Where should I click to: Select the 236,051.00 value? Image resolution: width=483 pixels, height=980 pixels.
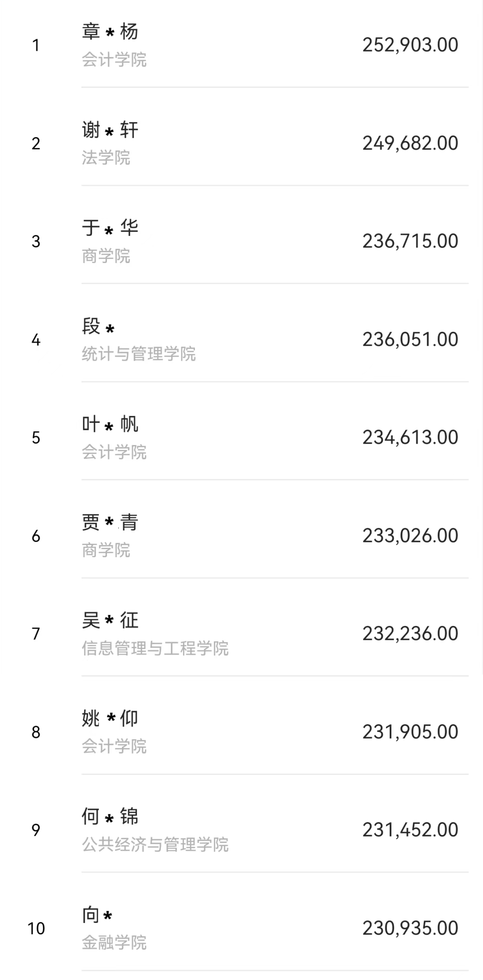(x=410, y=339)
